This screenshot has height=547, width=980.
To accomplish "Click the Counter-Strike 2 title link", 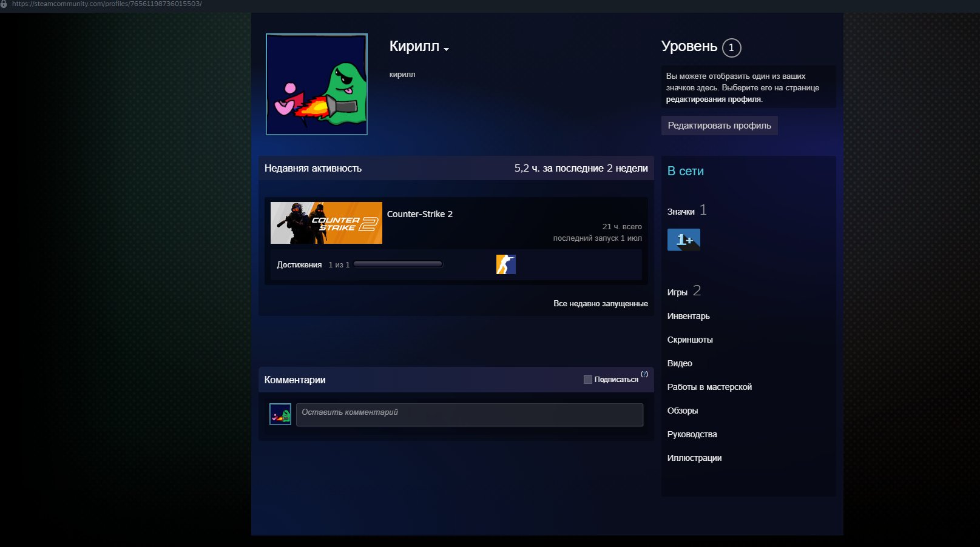I will [x=420, y=214].
